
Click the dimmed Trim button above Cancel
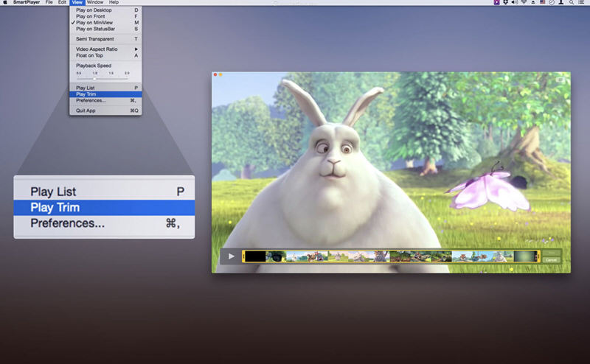[x=551, y=253]
